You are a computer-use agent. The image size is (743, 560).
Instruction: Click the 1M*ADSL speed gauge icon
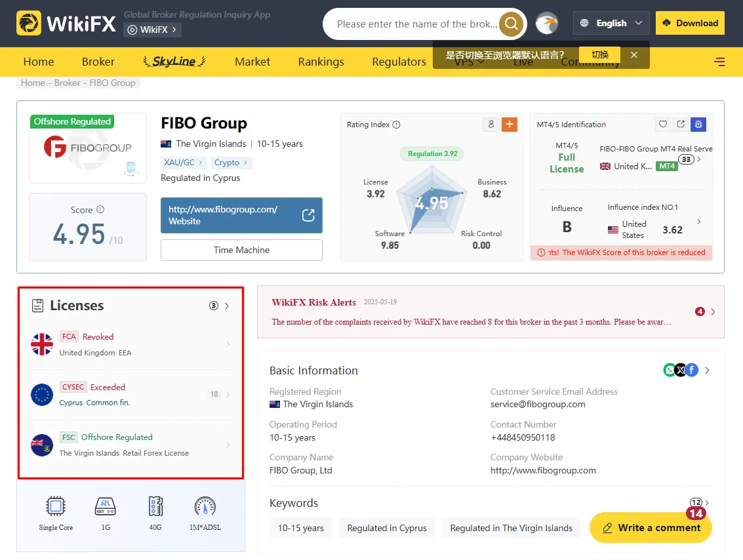click(x=205, y=506)
